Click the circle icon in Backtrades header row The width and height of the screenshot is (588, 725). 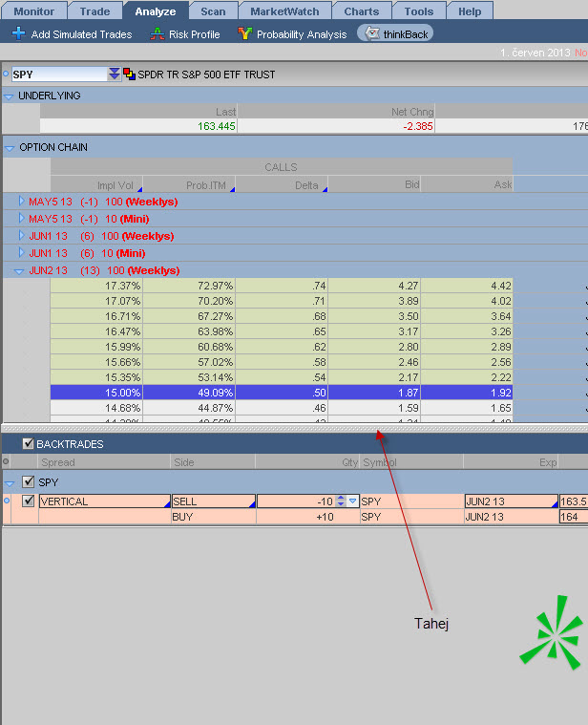(6, 461)
